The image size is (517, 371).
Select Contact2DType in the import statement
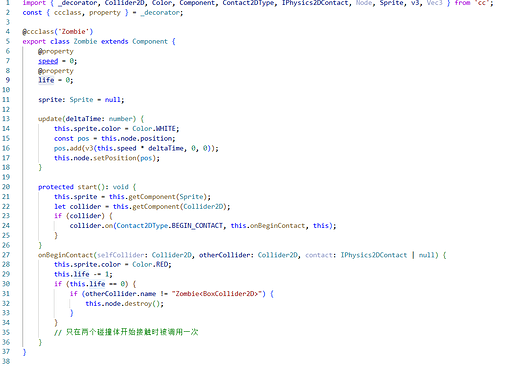pos(248,3)
